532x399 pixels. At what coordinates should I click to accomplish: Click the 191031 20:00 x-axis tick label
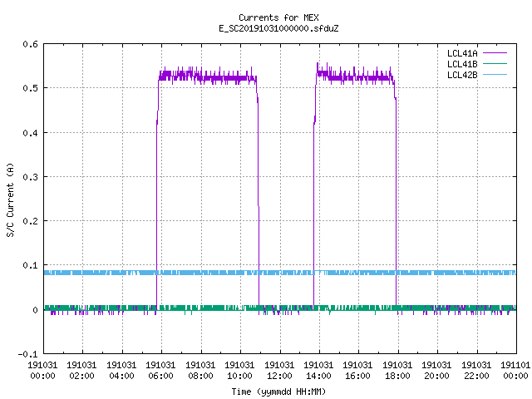click(436, 371)
